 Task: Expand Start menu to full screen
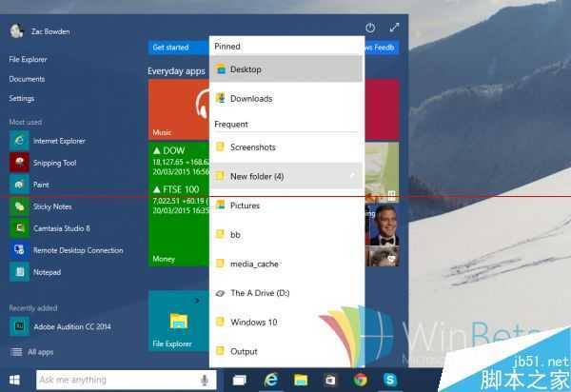click(x=394, y=28)
